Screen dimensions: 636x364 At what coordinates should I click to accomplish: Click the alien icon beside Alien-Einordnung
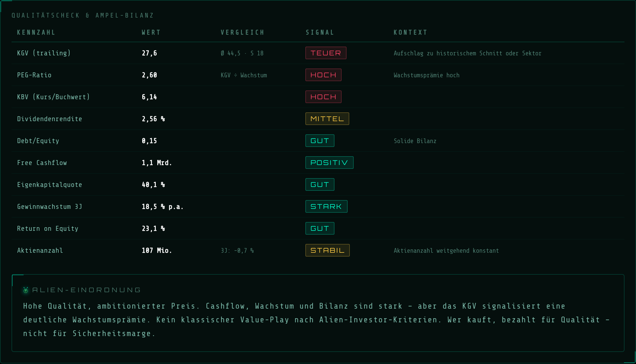[x=26, y=290]
